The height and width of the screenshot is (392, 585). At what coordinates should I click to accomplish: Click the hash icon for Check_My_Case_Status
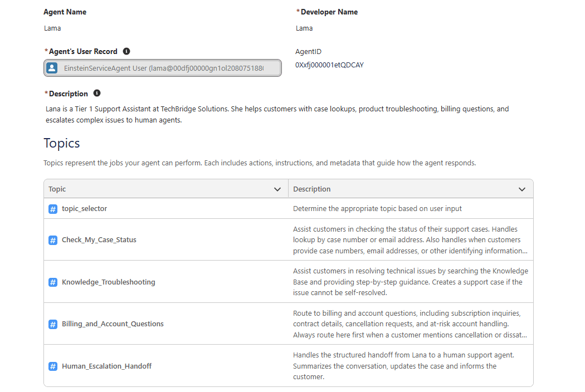pyautogui.click(x=53, y=240)
